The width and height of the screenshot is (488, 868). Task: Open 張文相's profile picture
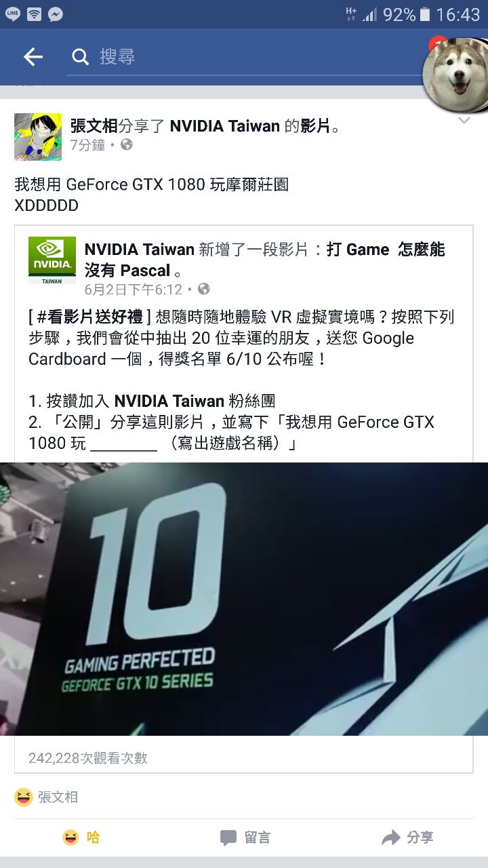coord(38,136)
